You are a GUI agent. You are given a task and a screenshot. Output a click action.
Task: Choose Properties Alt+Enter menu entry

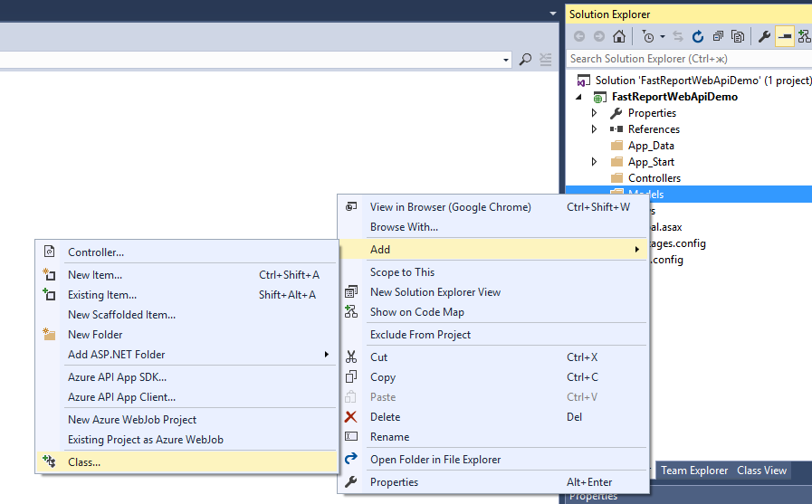tap(492, 482)
